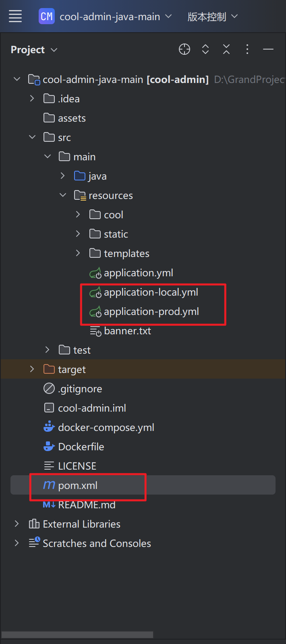Hide the Project tool window with minus icon
Viewport: 286px width, 644px height.
pyautogui.click(x=268, y=49)
